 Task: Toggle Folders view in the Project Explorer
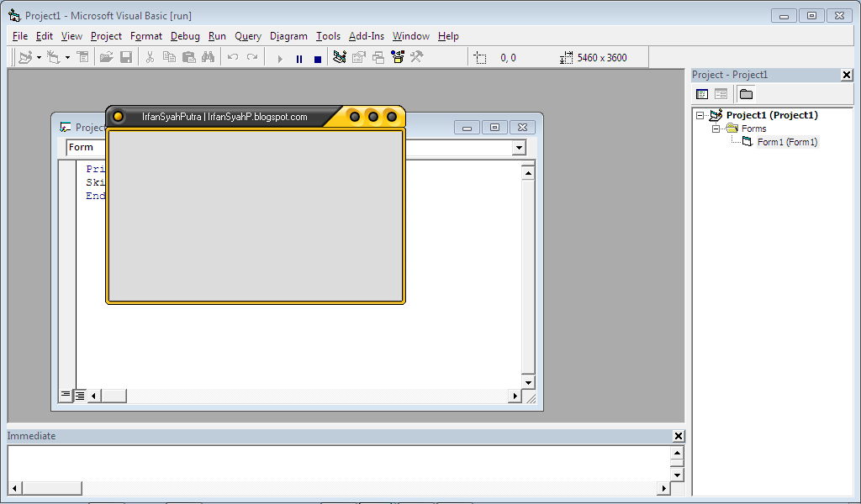(746, 94)
